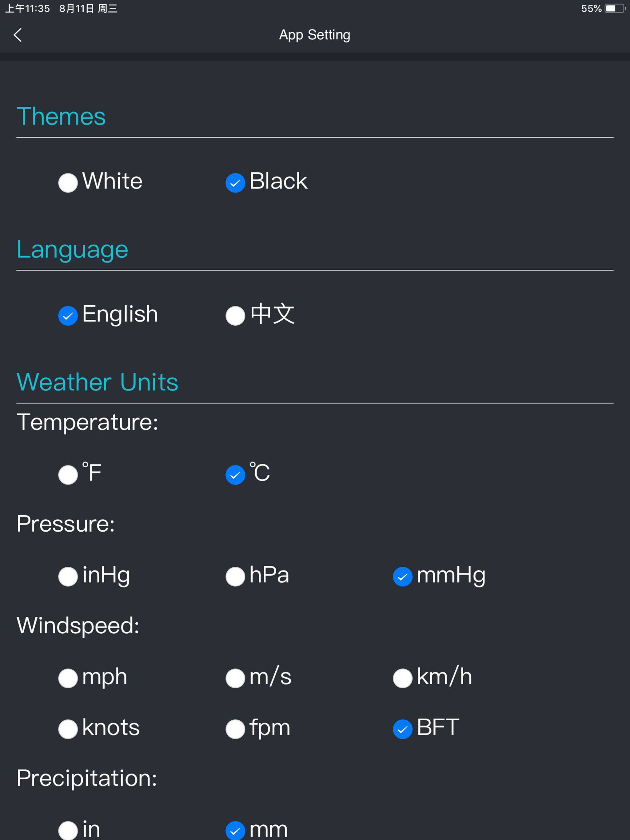
Task: Click the battery status indicator
Action: click(611, 8)
